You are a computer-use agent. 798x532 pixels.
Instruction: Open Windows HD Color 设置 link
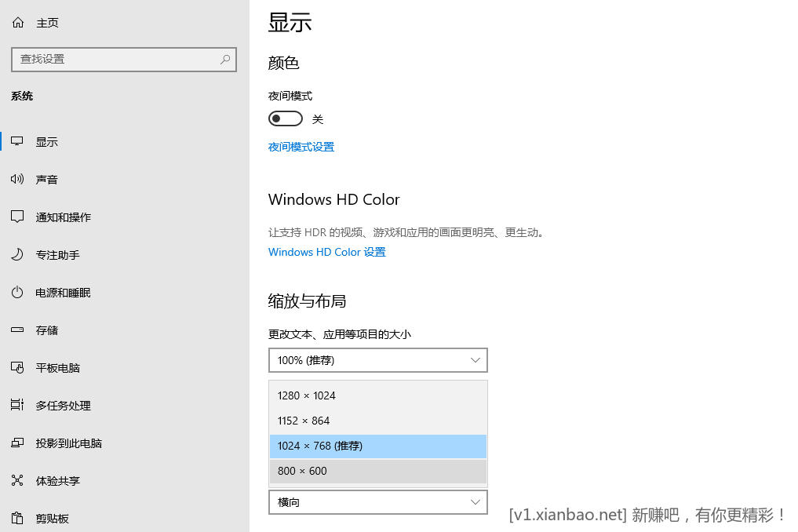[326, 252]
